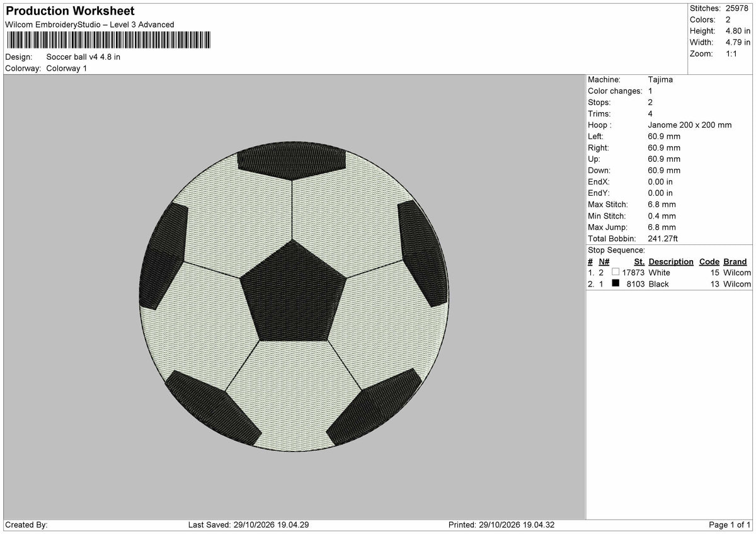Select Height value '4.80 in'

pos(738,31)
